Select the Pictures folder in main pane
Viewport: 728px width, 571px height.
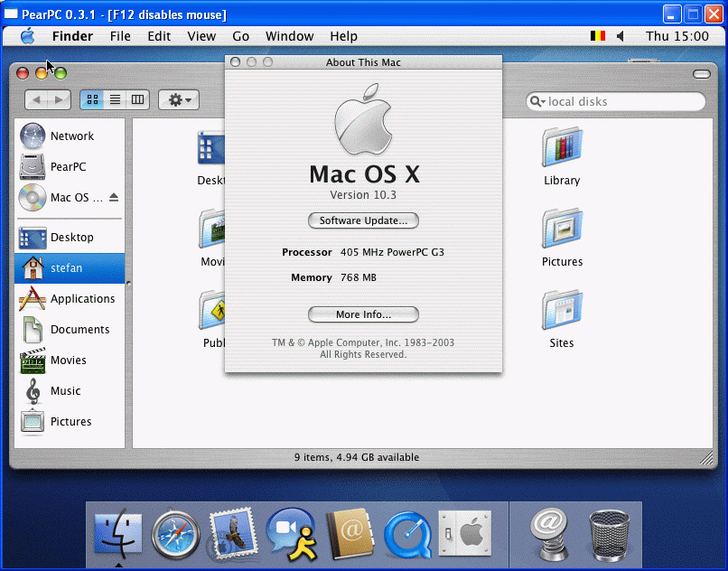[562, 229]
